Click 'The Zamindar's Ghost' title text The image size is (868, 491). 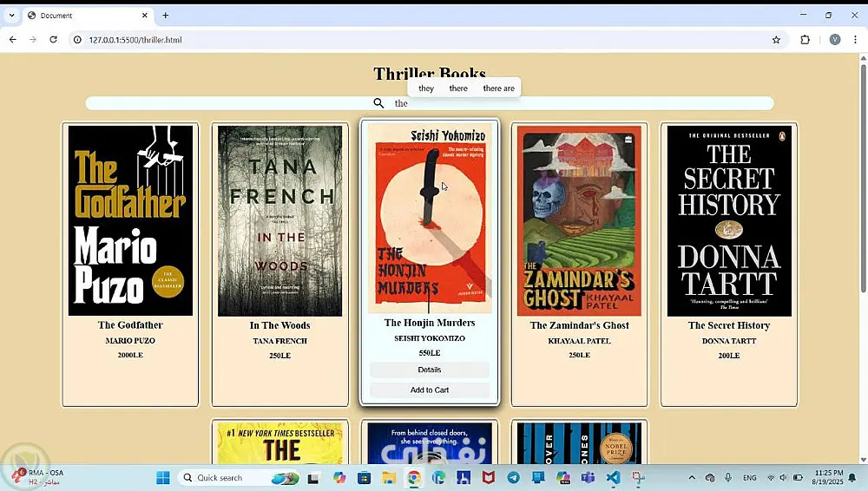coord(579,325)
